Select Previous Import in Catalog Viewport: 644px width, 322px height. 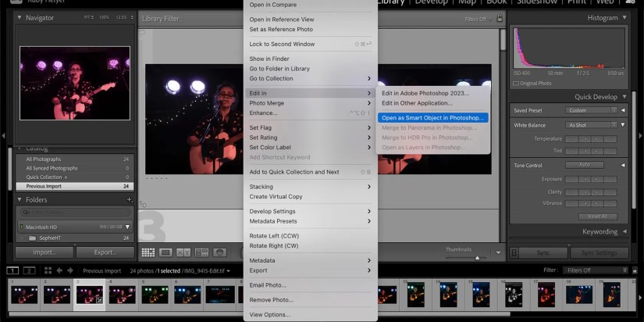pos(75,186)
